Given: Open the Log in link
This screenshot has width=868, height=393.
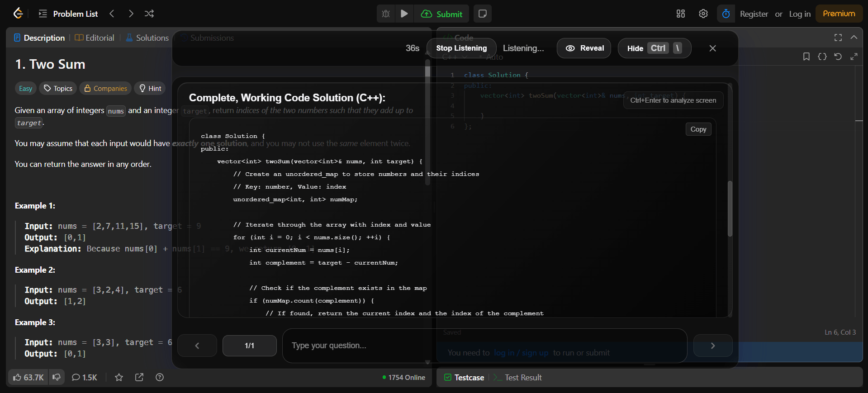Looking at the screenshot, I should coord(800,14).
